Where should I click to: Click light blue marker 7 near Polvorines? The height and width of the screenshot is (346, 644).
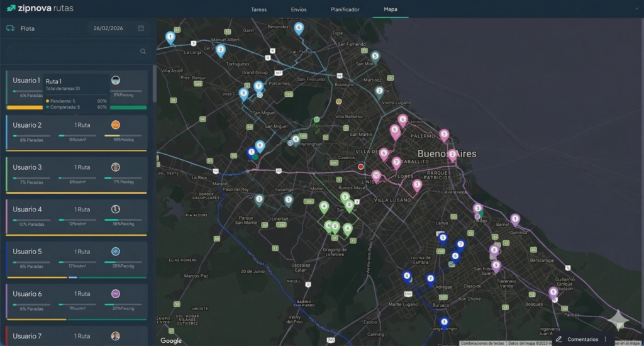tap(258, 87)
